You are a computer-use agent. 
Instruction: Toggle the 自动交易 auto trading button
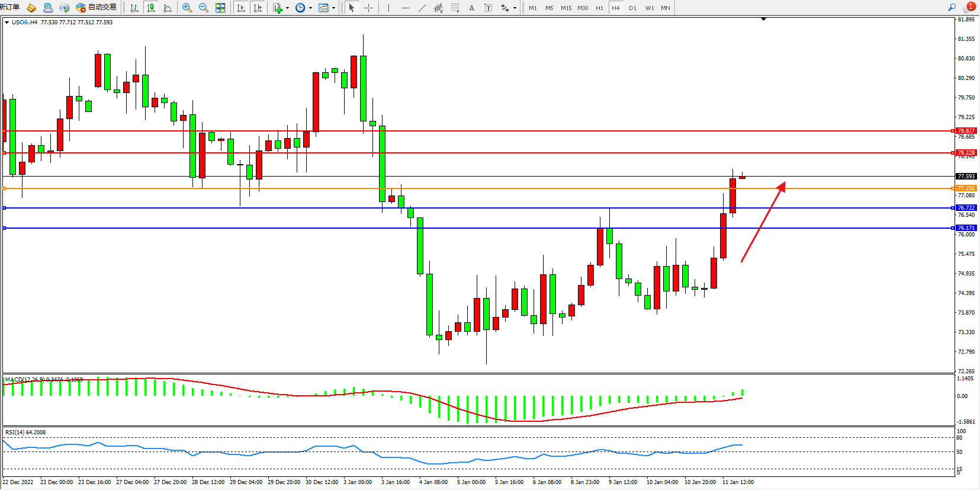click(x=97, y=8)
